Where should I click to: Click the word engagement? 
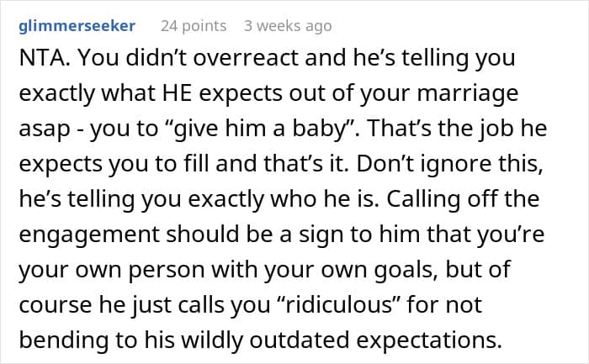tap(89, 235)
